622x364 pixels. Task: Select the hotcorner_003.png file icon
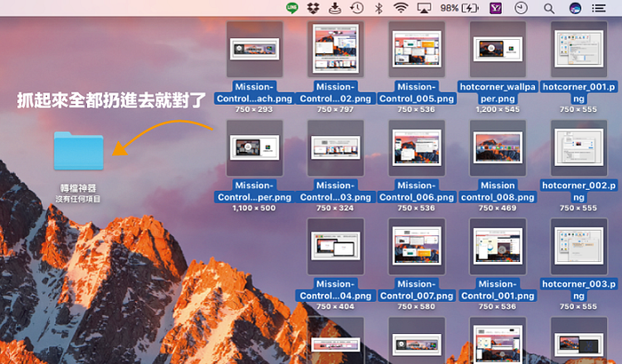578,246
